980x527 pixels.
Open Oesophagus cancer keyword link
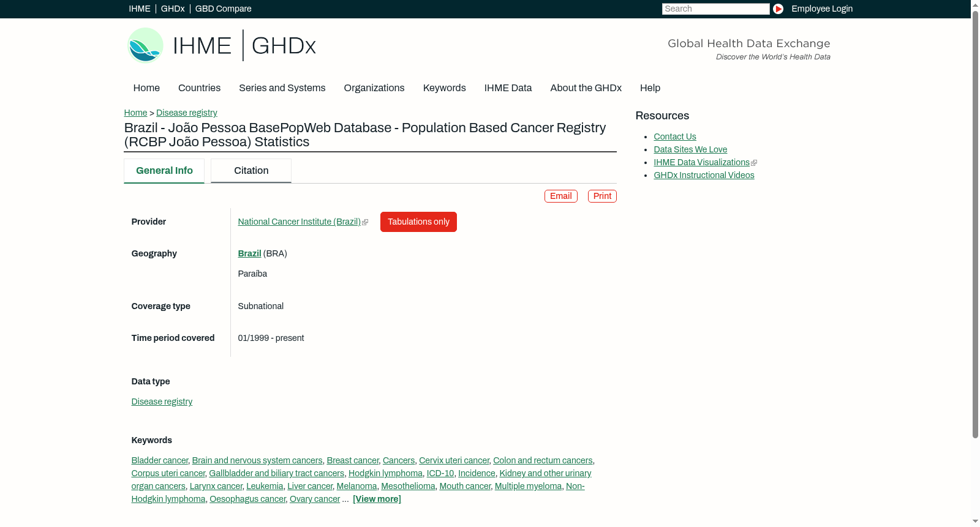247,499
